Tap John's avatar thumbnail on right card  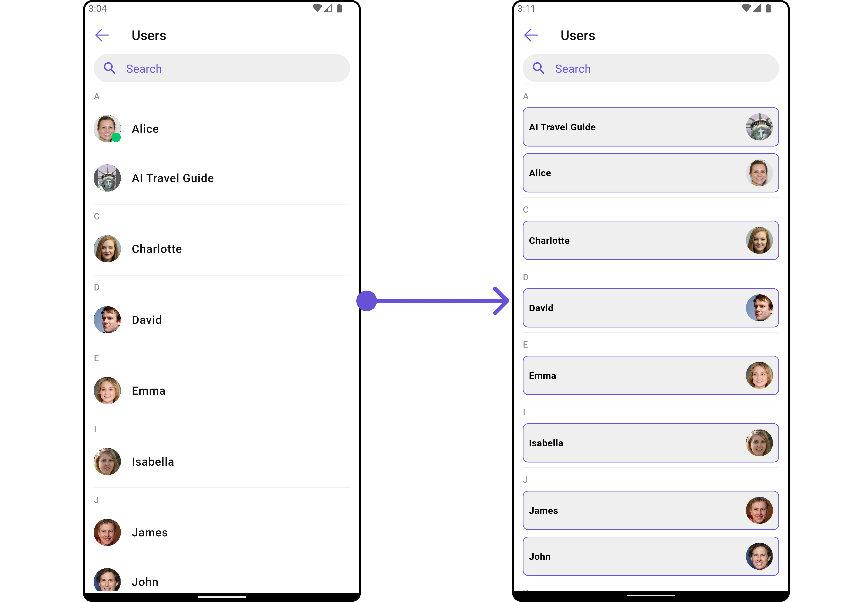coord(759,556)
